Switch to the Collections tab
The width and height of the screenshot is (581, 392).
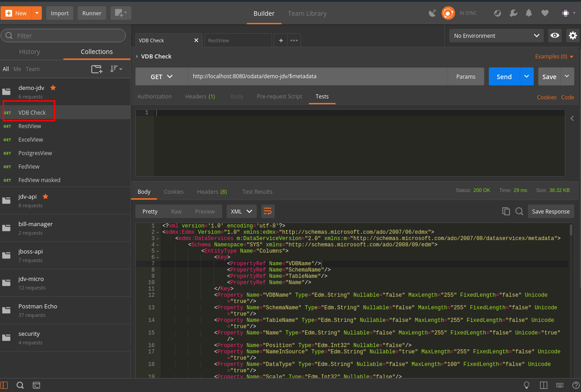click(97, 52)
